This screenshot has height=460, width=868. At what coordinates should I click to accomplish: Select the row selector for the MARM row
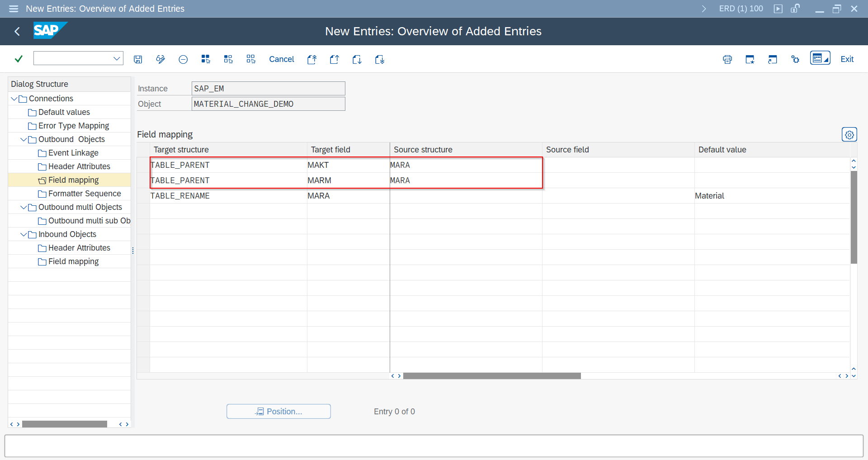(143, 180)
